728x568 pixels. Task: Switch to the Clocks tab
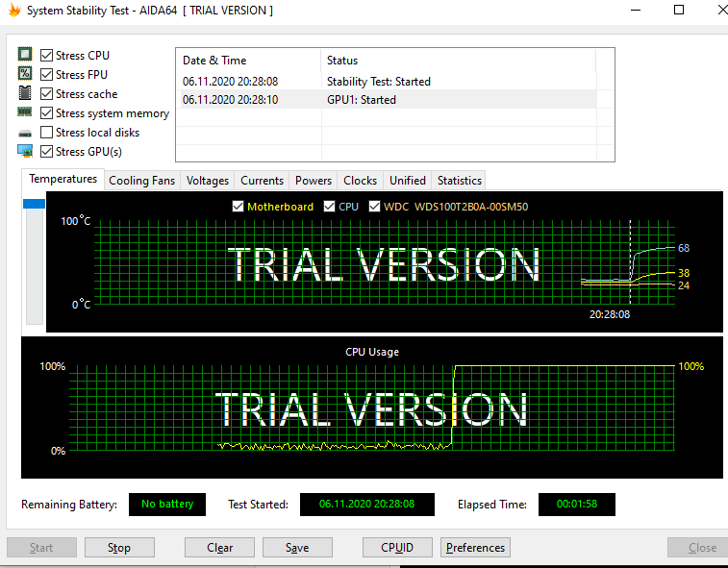361,181
